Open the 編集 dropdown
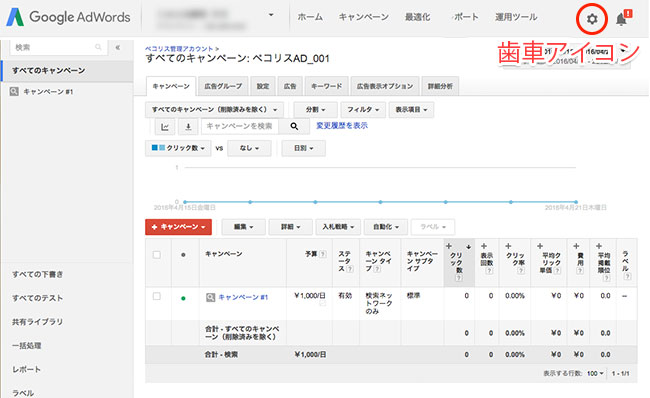Image resolution: width=650 pixels, height=398 pixels. 243,227
